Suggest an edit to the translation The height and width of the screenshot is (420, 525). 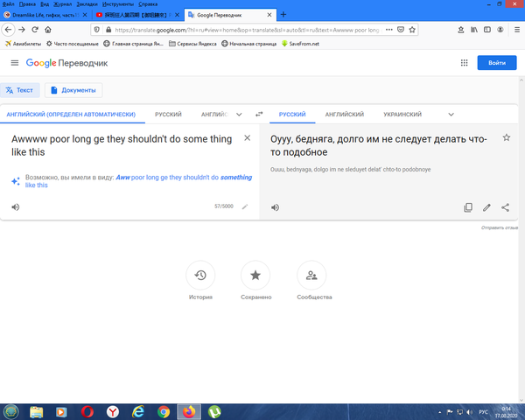(x=486, y=207)
